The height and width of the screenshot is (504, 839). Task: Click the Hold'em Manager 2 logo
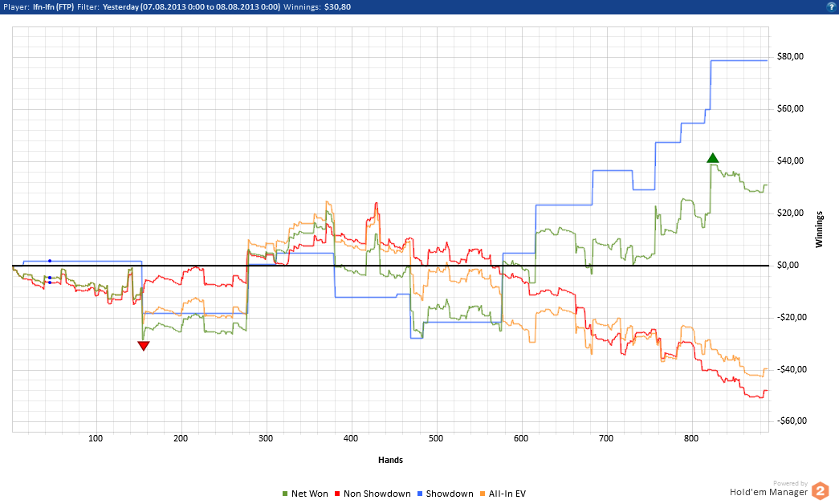pyautogui.click(x=820, y=490)
